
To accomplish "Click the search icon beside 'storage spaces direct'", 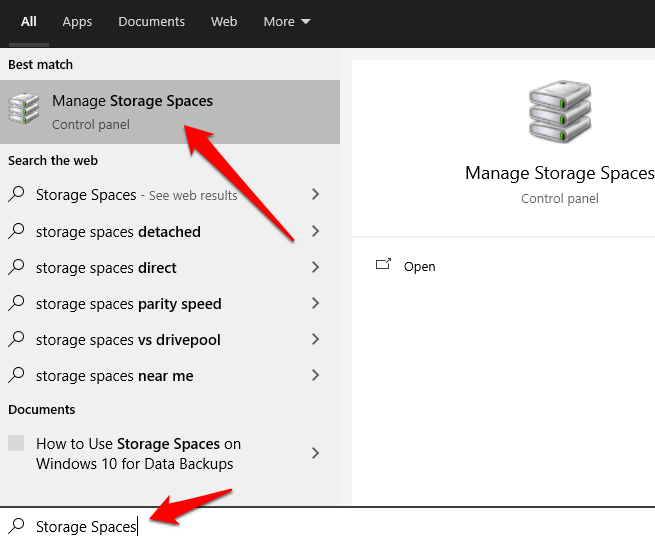I will (x=16, y=268).
